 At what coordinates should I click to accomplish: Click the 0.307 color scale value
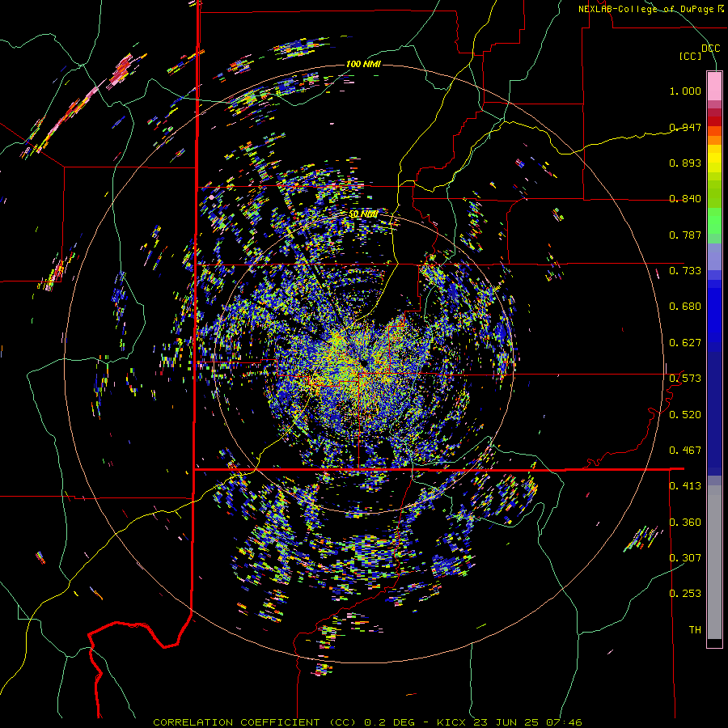click(685, 558)
